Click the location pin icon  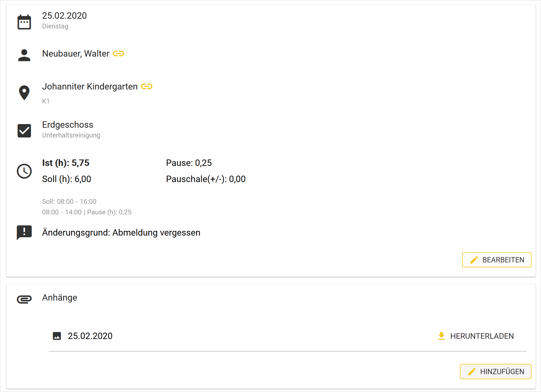click(24, 92)
